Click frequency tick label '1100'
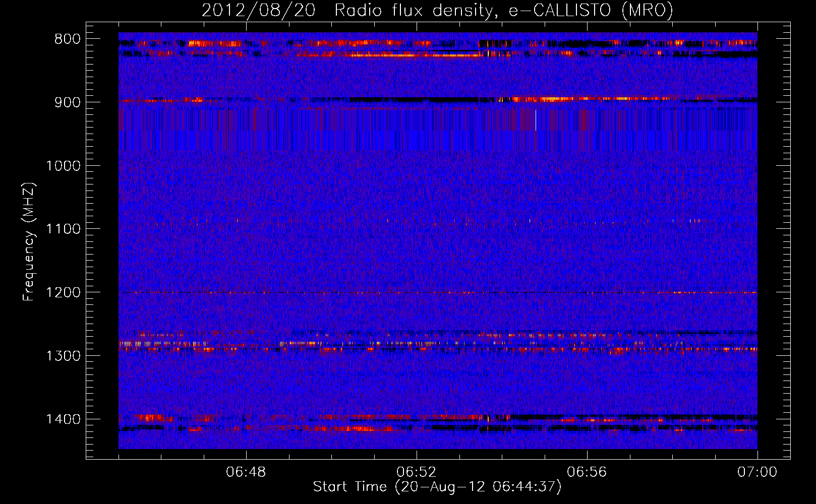The width and height of the screenshot is (816, 504). (63, 229)
